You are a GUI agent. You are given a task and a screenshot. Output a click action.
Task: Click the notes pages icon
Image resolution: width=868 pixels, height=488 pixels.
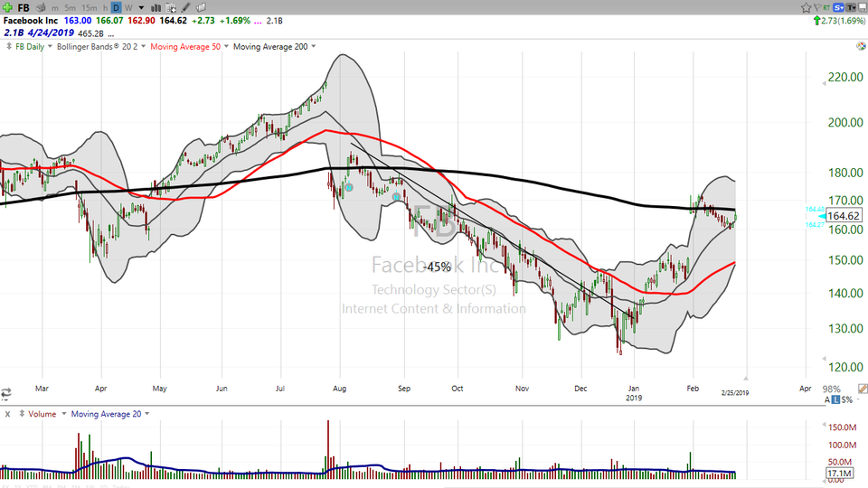tap(201, 8)
